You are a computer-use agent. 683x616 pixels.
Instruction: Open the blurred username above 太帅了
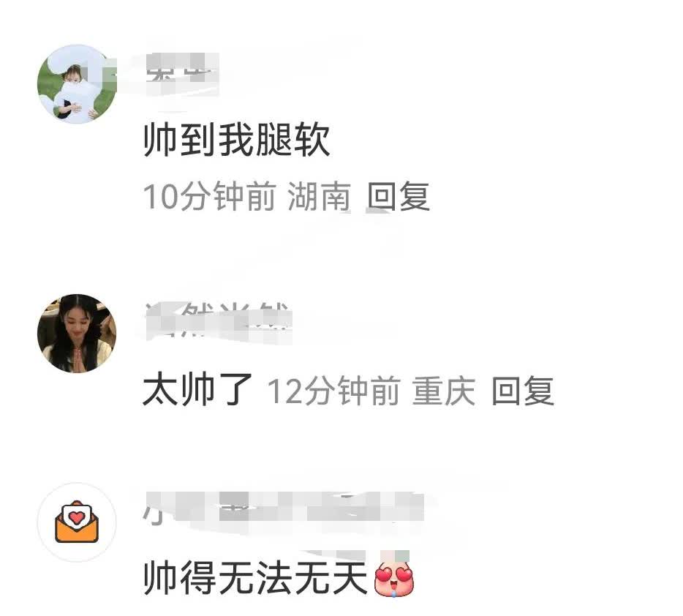(x=218, y=321)
